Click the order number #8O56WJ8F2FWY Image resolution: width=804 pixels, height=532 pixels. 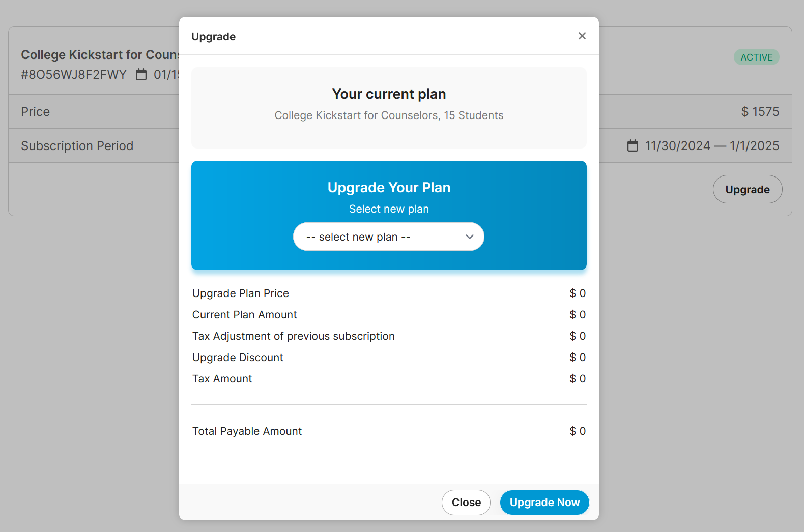[x=74, y=75]
